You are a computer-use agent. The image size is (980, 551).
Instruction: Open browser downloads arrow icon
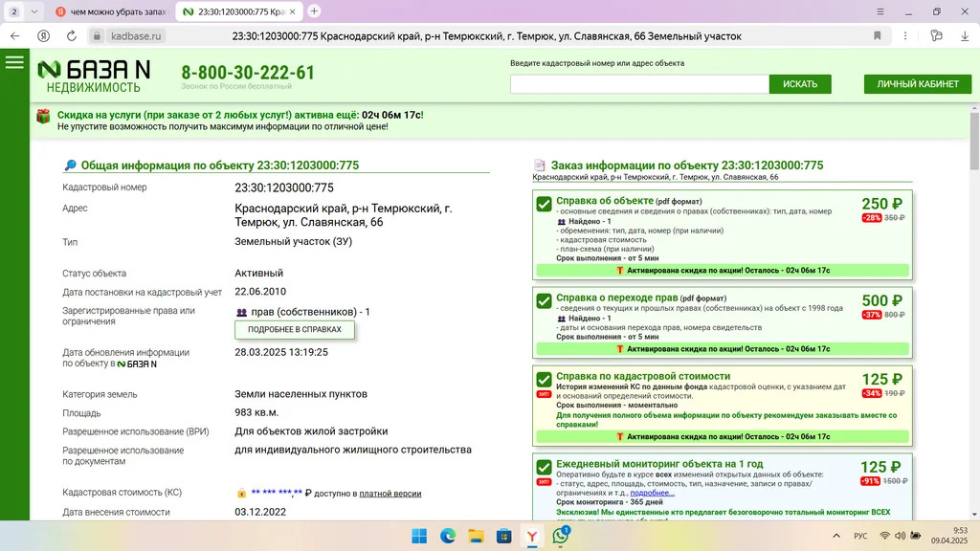[x=965, y=36]
